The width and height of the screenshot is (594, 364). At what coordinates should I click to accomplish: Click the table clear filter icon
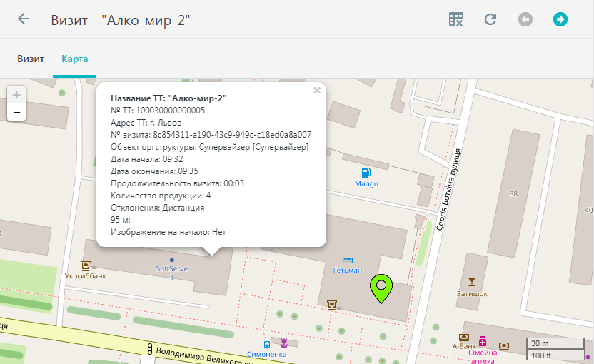(x=455, y=19)
